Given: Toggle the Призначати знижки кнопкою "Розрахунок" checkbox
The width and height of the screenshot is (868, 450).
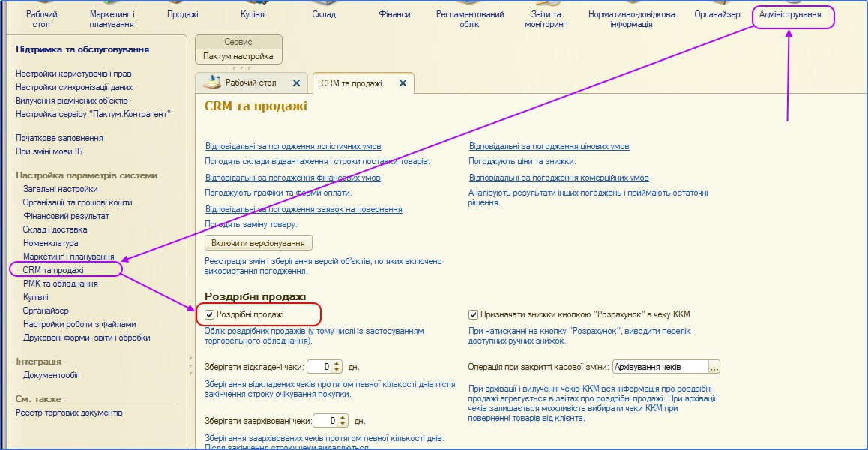Looking at the screenshot, I should pos(474,314).
